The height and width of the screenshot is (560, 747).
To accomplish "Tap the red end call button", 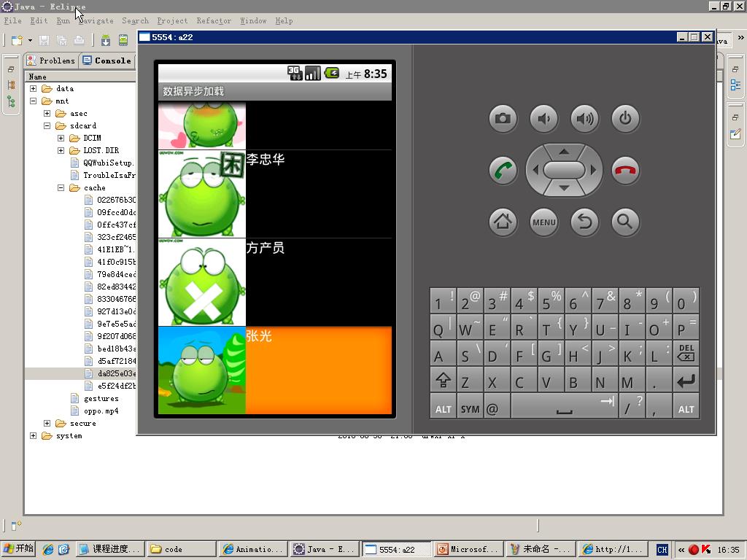I will click(625, 171).
